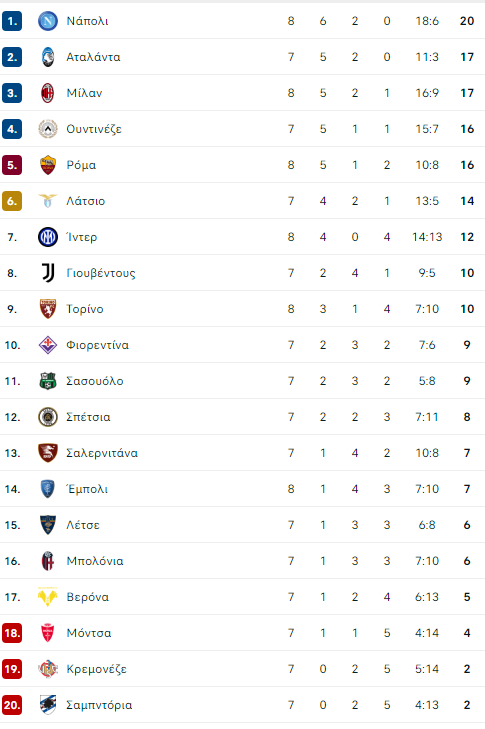This screenshot has width=485, height=729.
Task: Click the Κρεμονέζε team name
Action: (x=97, y=669)
